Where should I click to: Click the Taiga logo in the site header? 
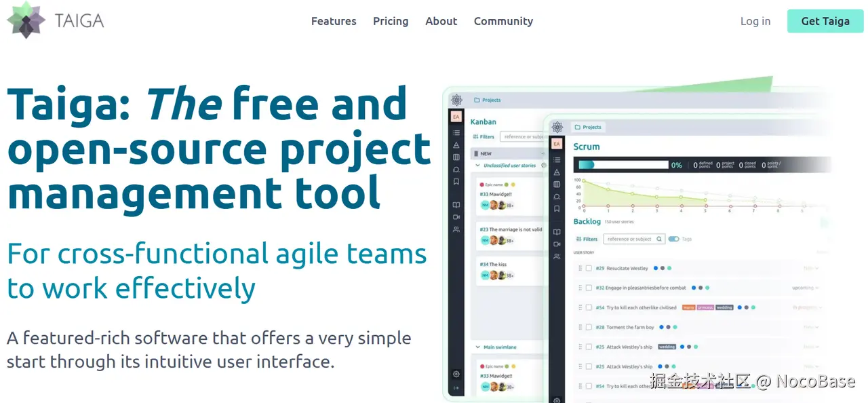pos(55,20)
